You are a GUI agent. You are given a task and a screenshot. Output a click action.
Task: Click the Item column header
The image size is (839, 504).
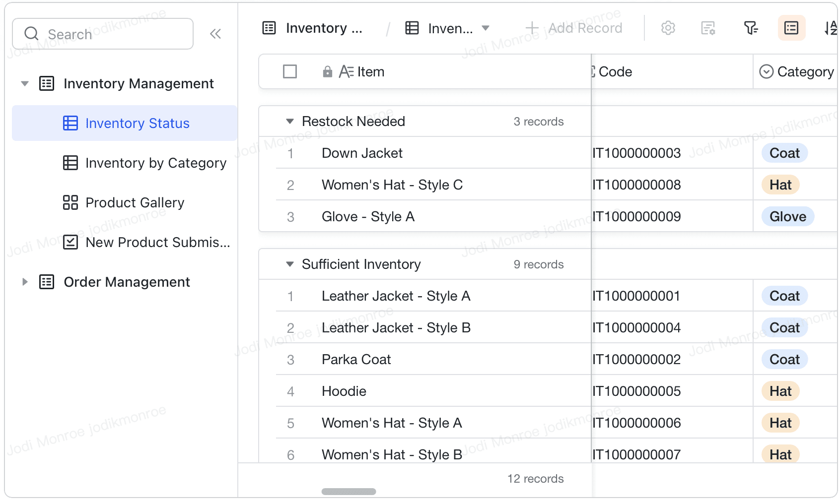coord(425,71)
